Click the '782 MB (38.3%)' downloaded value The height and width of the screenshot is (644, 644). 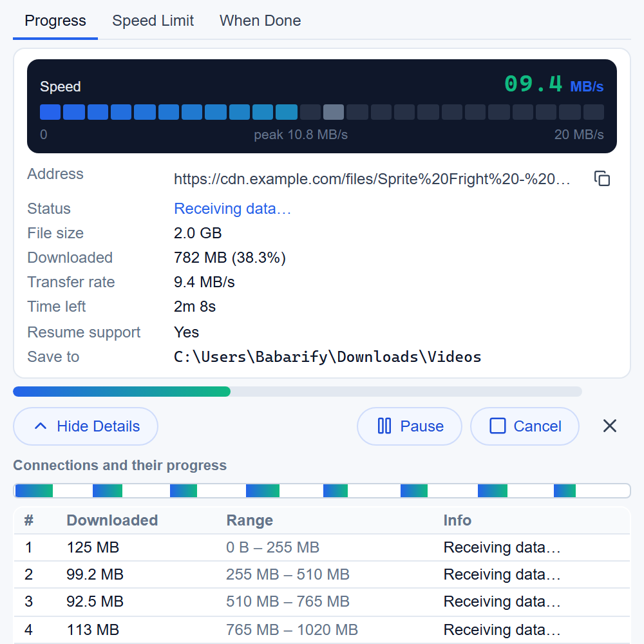(230, 258)
